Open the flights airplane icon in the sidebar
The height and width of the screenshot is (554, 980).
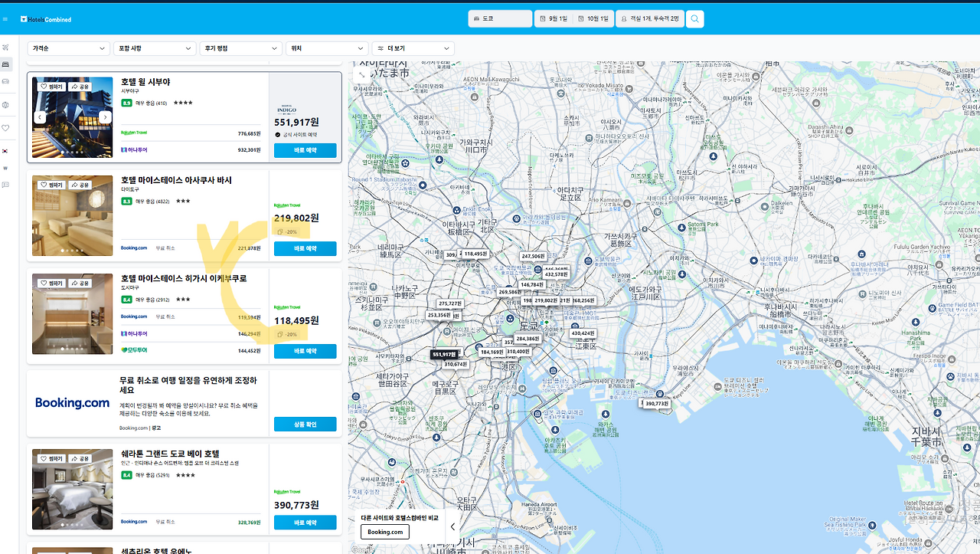tap(5, 48)
